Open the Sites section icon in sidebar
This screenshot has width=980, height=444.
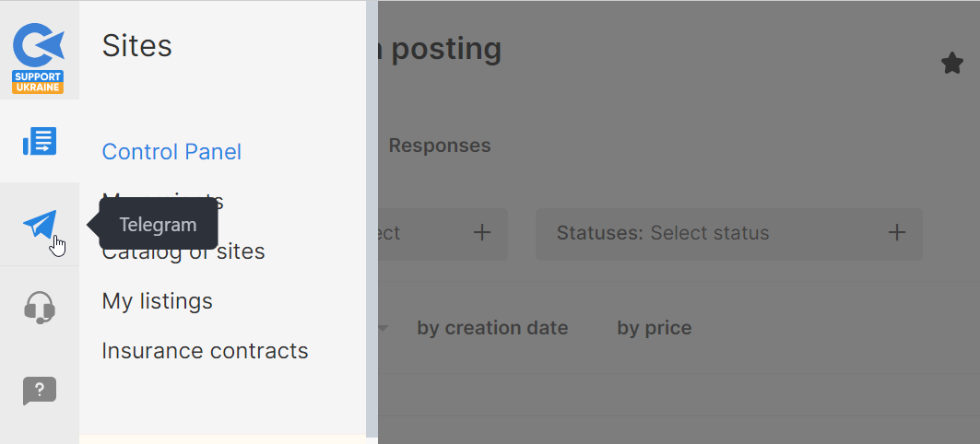click(40, 142)
